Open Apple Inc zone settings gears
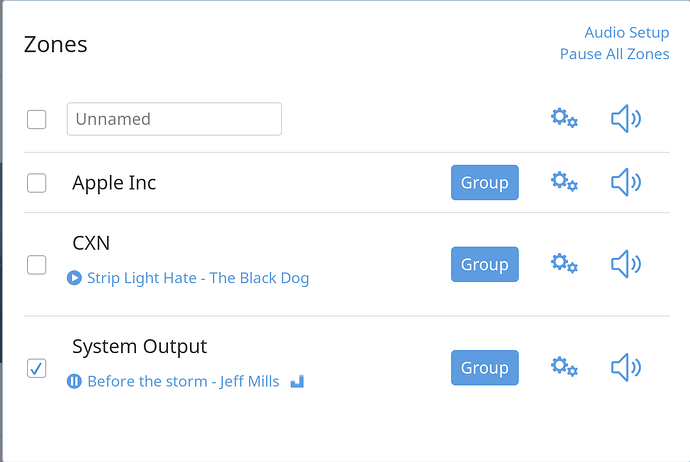This screenshot has width=690, height=462. [x=564, y=182]
